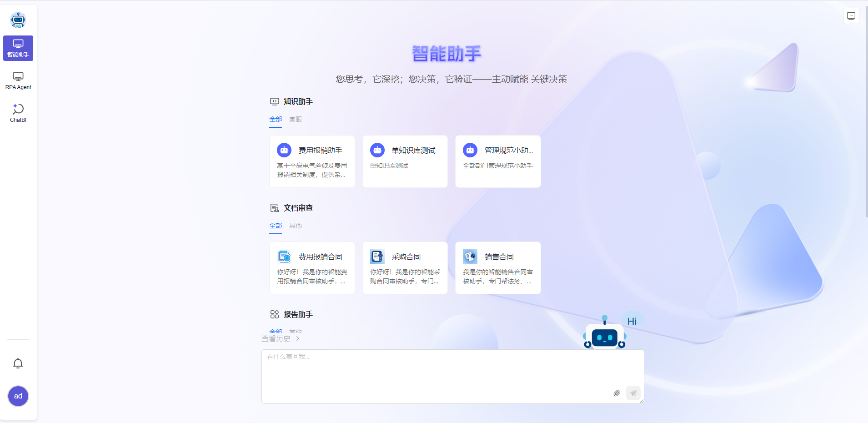The height and width of the screenshot is (423, 868).
Task: Click the document icon on 采购合同 card
Action: pos(376,256)
